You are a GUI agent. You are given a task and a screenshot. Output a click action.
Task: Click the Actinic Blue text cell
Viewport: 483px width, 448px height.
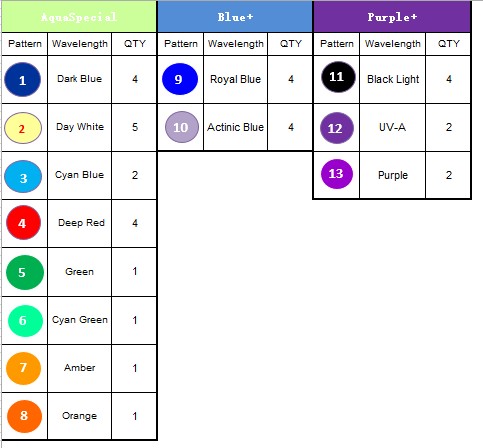[x=235, y=127]
